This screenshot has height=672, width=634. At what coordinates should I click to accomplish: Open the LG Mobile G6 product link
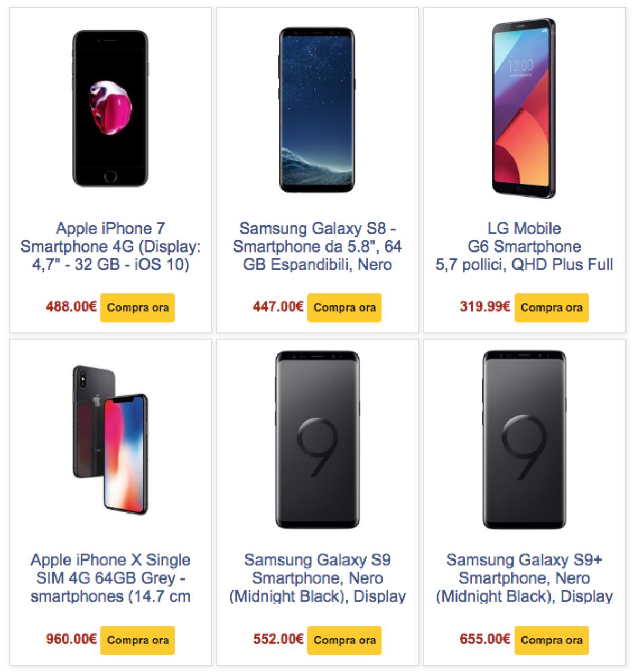tap(524, 246)
